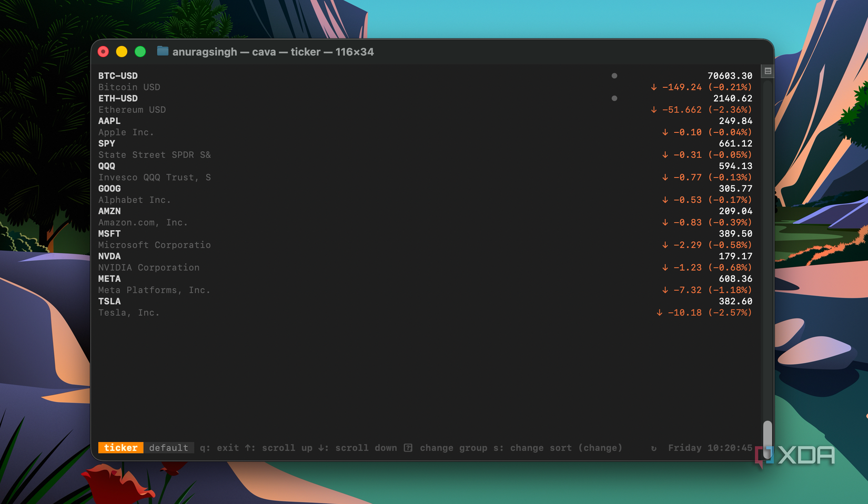Click the down arrow beside -10.18
Screen dimensions: 868x504
click(x=659, y=313)
